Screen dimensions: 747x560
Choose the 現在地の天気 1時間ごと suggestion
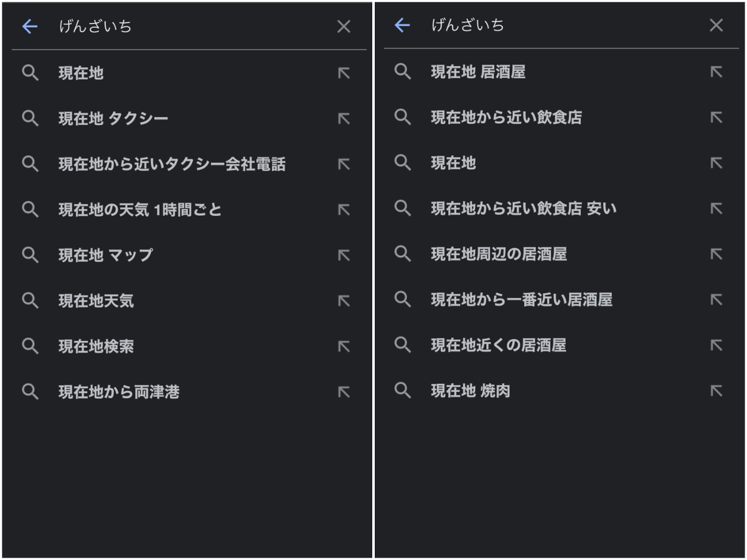click(x=140, y=210)
